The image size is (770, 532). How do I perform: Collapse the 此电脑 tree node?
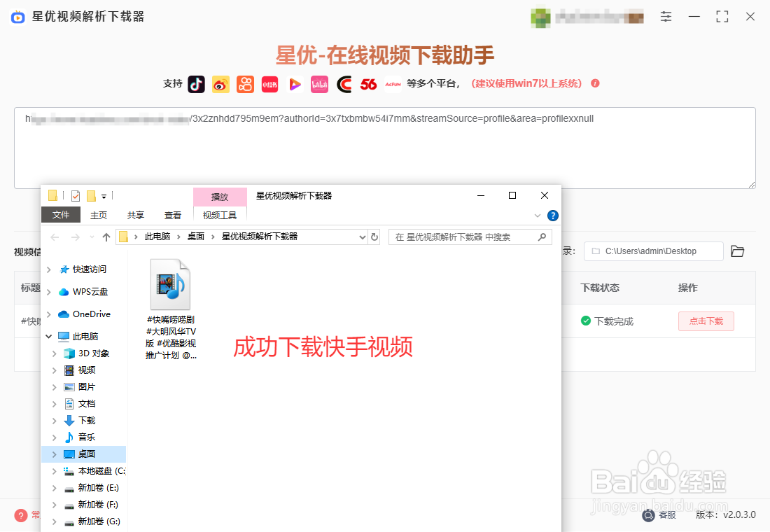(48, 337)
